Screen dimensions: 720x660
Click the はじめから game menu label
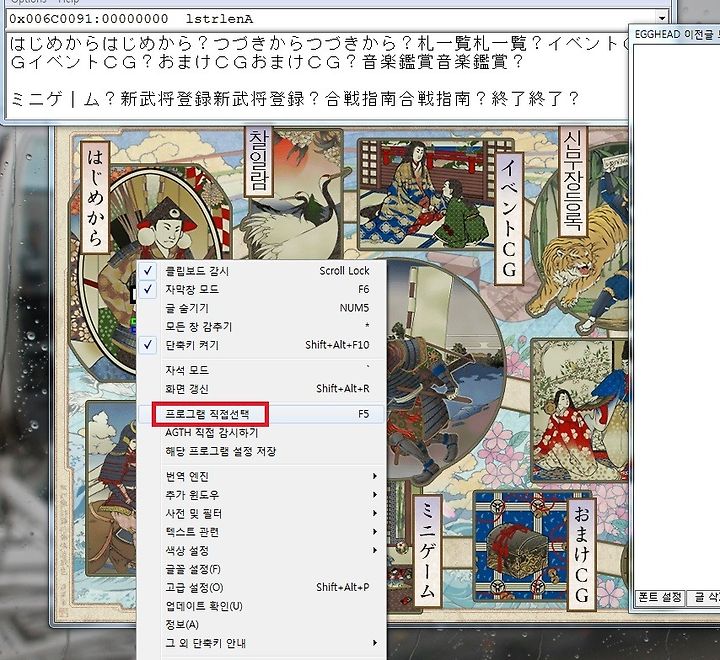coord(95,197)
